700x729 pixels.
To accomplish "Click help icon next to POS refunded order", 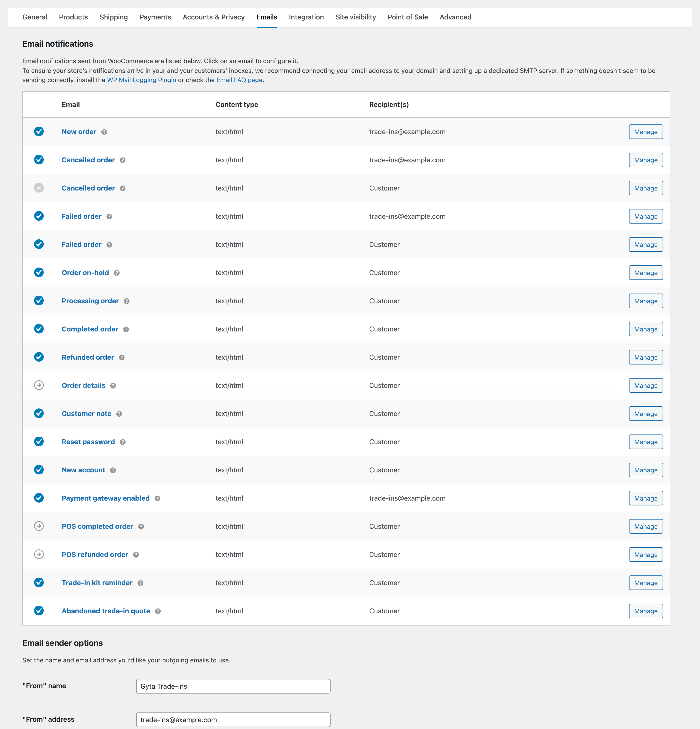I will (136, 555).
